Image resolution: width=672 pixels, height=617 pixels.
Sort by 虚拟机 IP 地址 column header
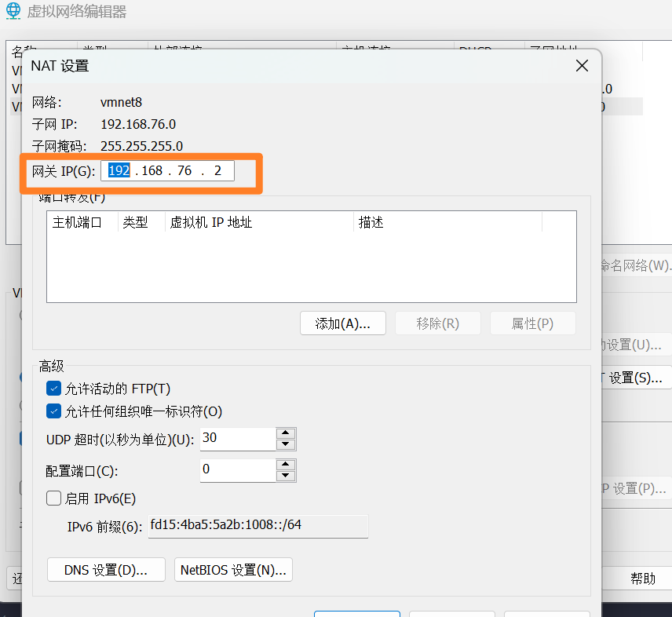(x=259, y=222)
